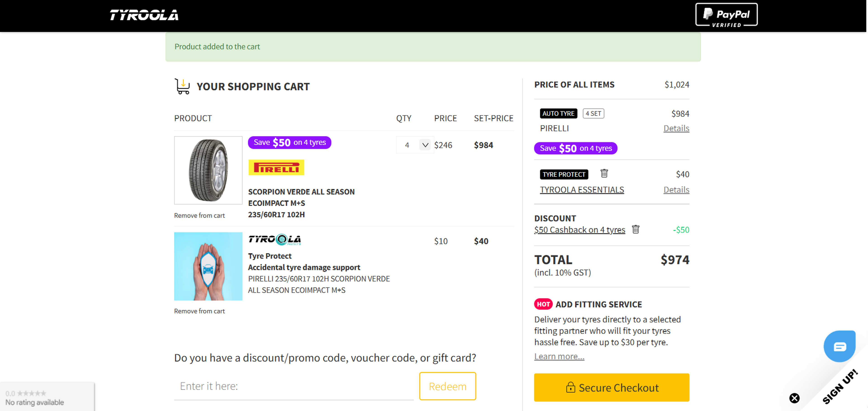Click the Pirelli brand logo
868x411 pixels.
(276, 167)
